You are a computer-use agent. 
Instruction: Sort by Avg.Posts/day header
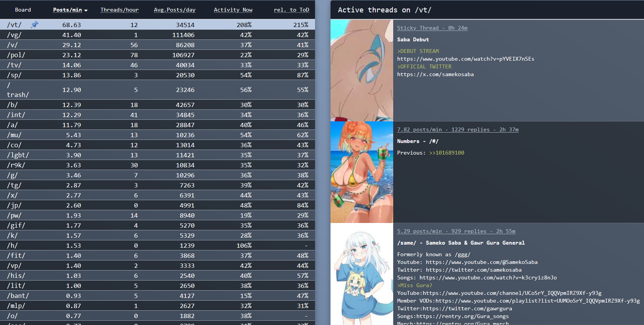point(174,10)
